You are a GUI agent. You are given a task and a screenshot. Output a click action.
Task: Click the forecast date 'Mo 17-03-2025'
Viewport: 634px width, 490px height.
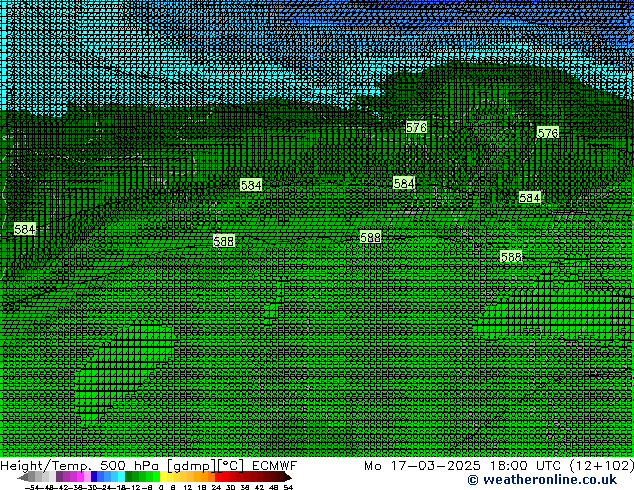click(422, 466)
